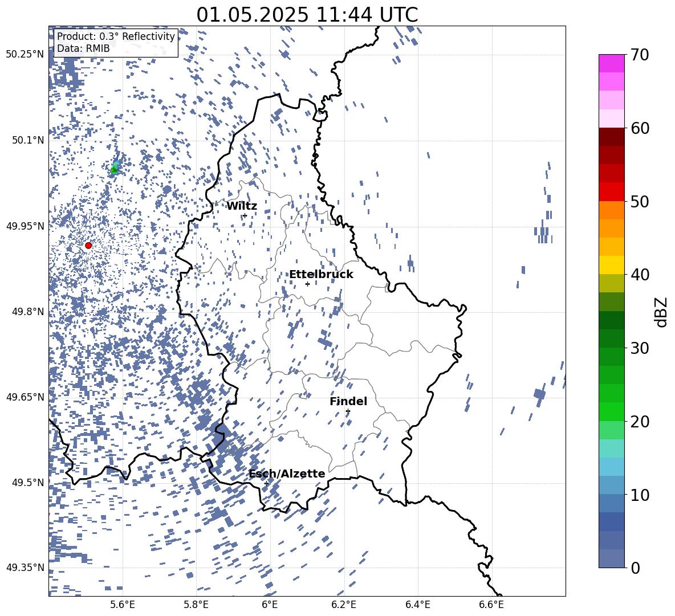Click the dBZ colorbar axis label
This screenshot has width=675, height=616.
[x=661, y=312]
